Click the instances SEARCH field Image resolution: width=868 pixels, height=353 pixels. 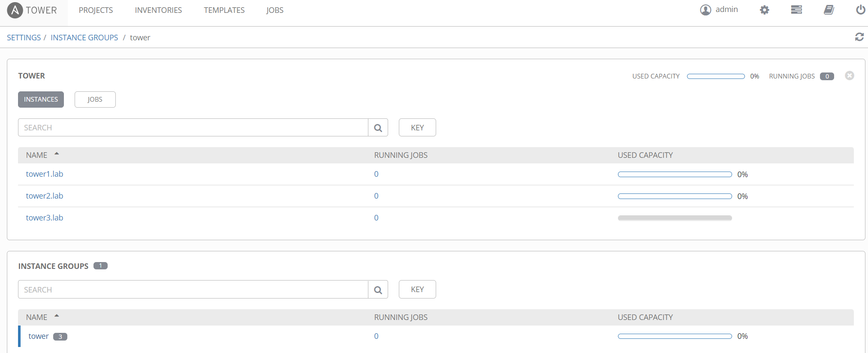(193, 127)
